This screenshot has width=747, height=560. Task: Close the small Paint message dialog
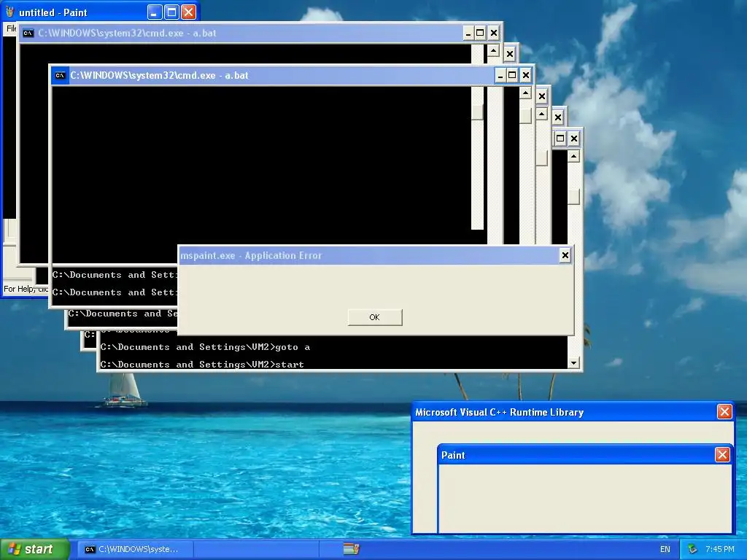point(722,455)
